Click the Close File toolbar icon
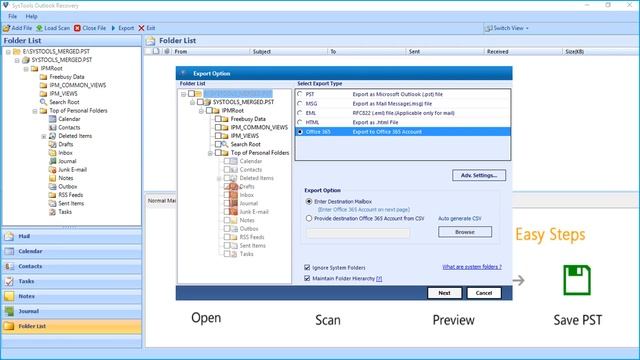 click(78, 28)
